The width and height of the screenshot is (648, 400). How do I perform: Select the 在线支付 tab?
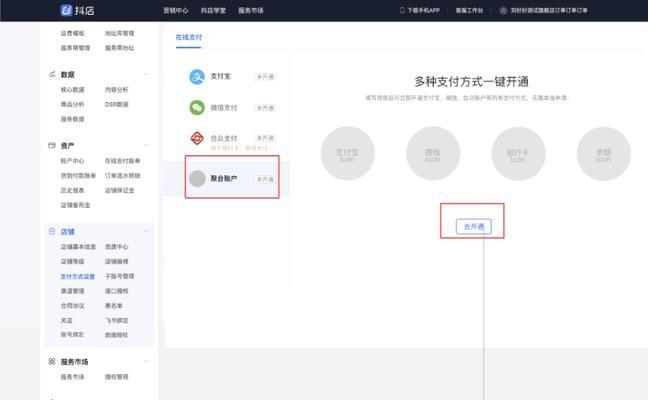pyautogui.click(x=189, y=37)
